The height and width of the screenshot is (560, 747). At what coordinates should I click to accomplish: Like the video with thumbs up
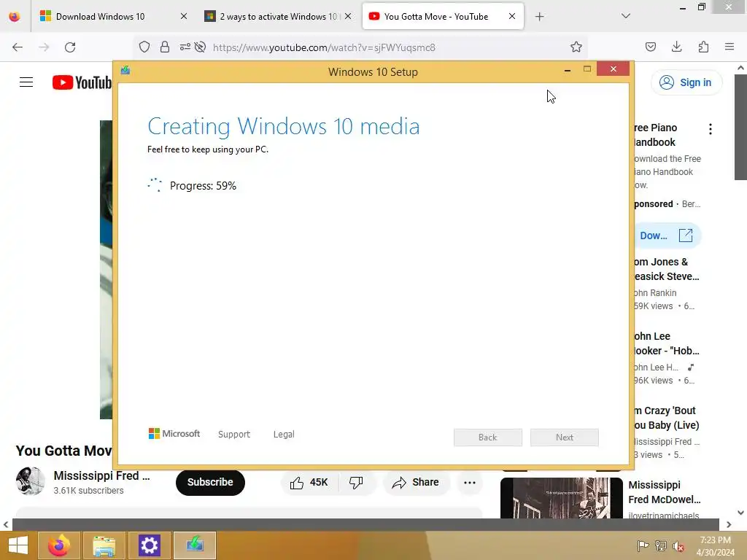point(309,483)
